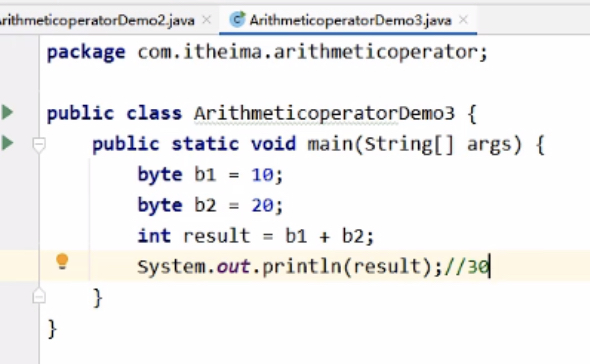Run main method via gutter arrow
The image size is (590, 364).
7,143
